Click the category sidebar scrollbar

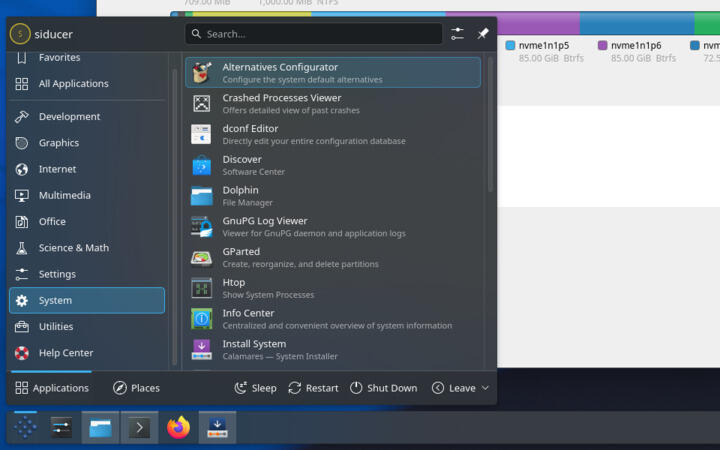pyautogui.click(x=174, y=217)
